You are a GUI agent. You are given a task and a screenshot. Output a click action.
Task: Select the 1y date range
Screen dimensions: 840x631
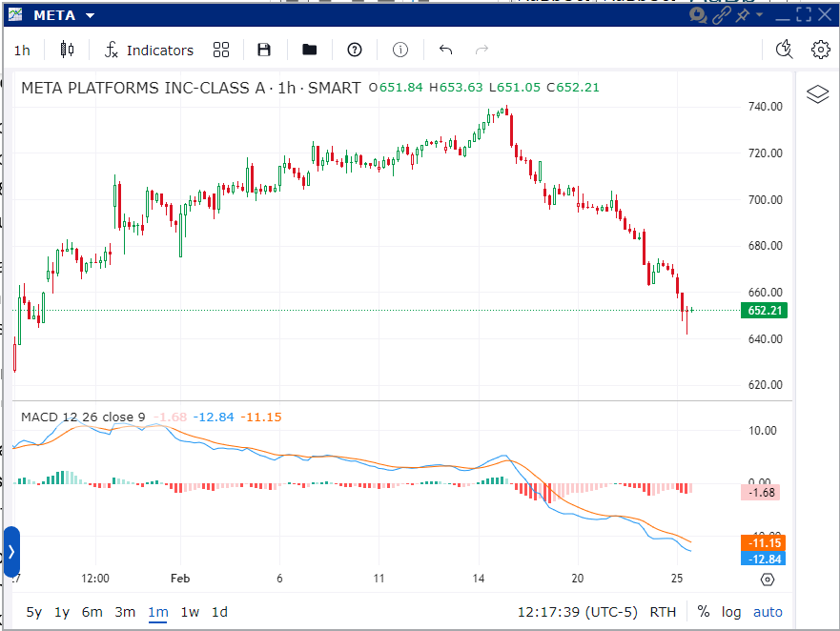pos(62,612)
